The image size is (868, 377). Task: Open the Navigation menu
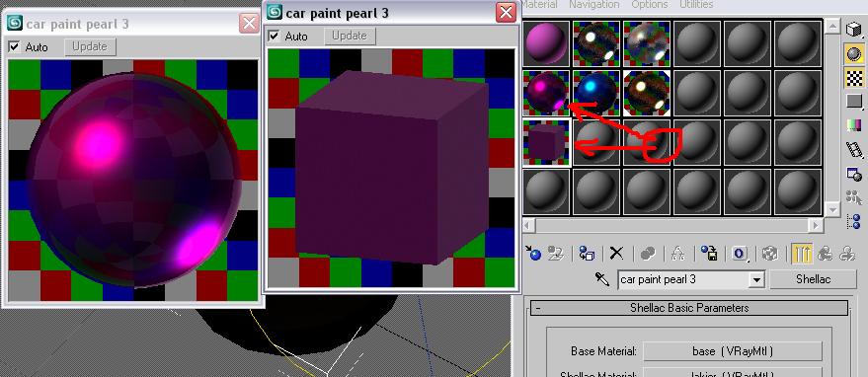594,4
